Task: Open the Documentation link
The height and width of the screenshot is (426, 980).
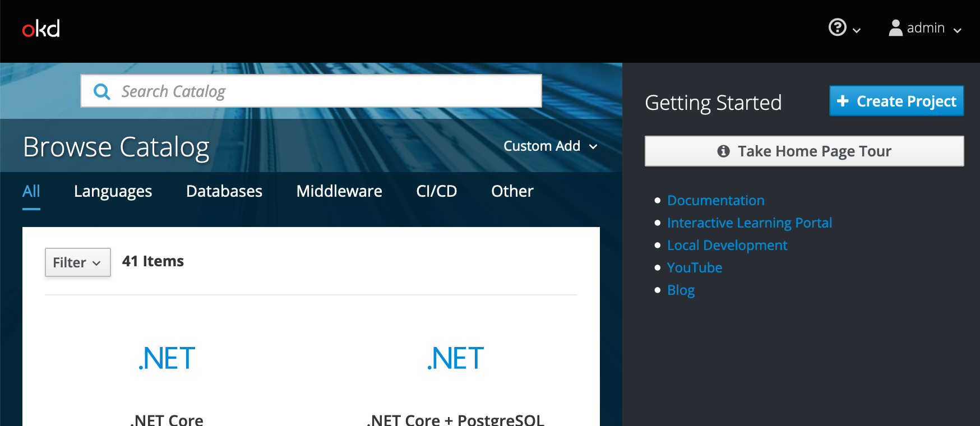Action: tap(715, 201)
